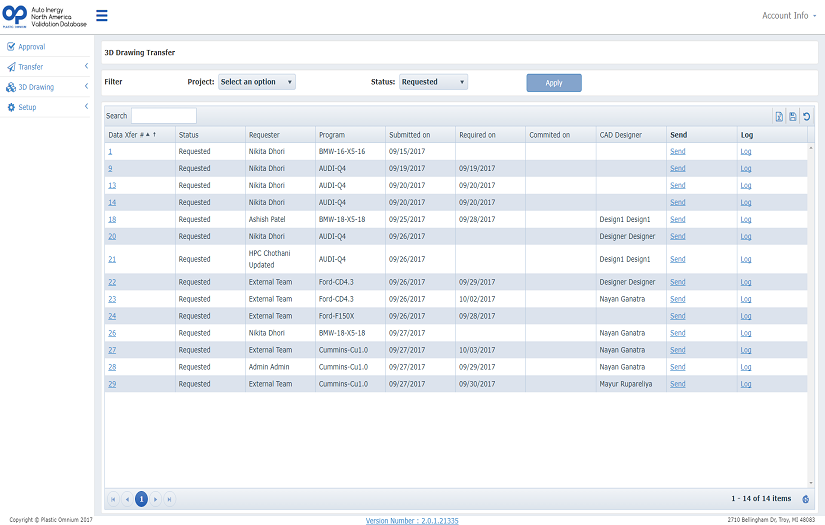Go to next page of results

tap(155, 499)
